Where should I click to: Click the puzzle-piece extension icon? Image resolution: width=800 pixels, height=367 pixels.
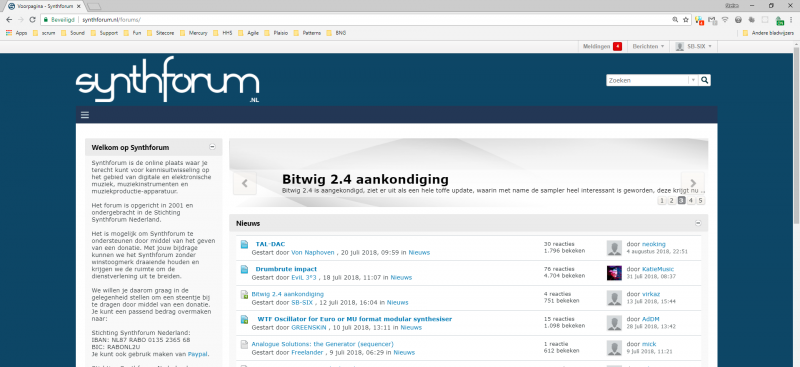tap(752, 20)
